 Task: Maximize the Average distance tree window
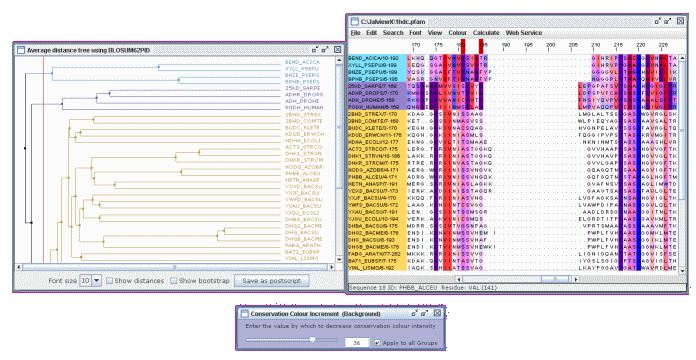[x=325, y=50]
